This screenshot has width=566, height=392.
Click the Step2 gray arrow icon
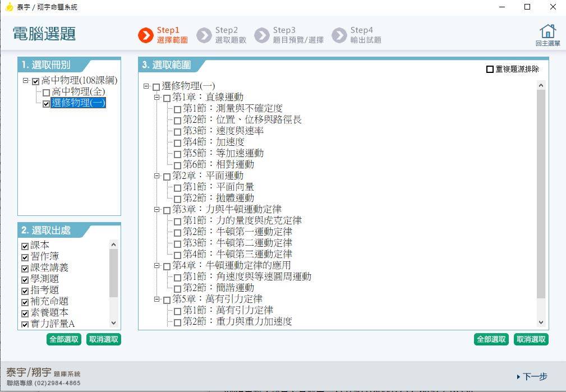tap(204, 35)
